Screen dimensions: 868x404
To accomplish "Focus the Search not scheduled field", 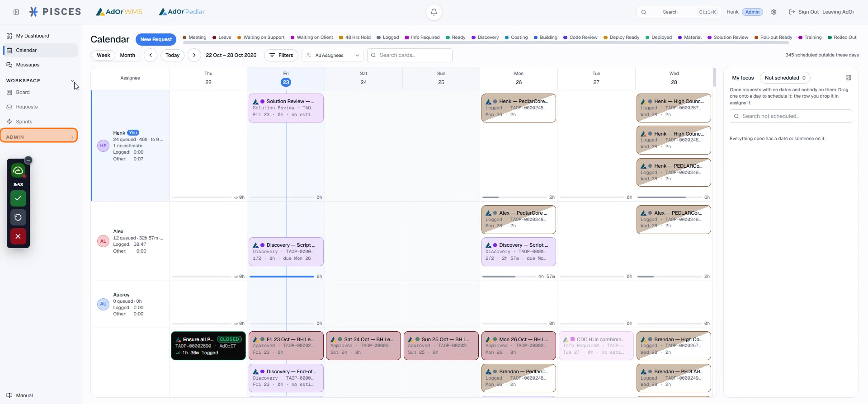I will [791, 116].
